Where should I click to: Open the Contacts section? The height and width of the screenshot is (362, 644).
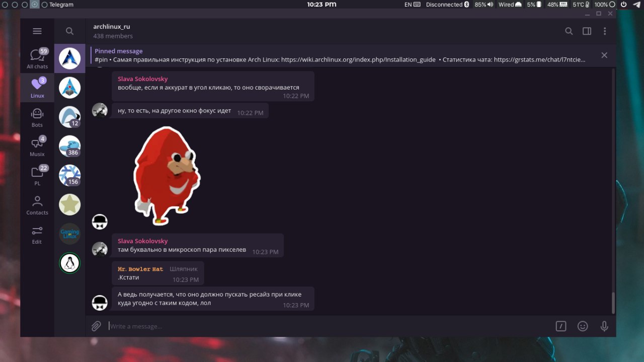[37, 205]
